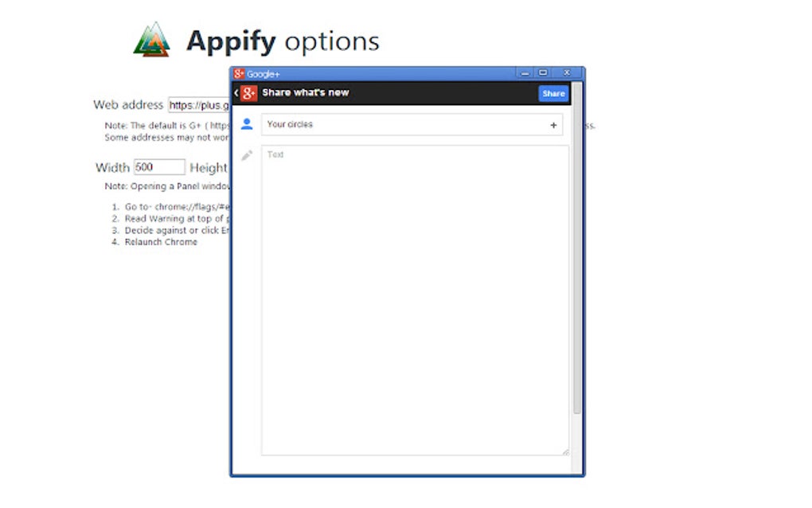The width and height of the screenshot is (812, 508).
Task: Click the Google+ title bar text
Action: pos(263,74)
